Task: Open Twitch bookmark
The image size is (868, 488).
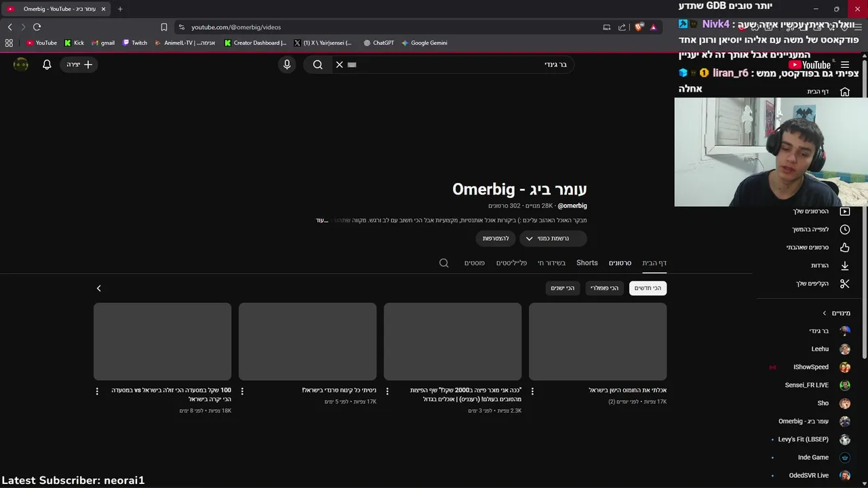Action: click(x=134, y=43)
